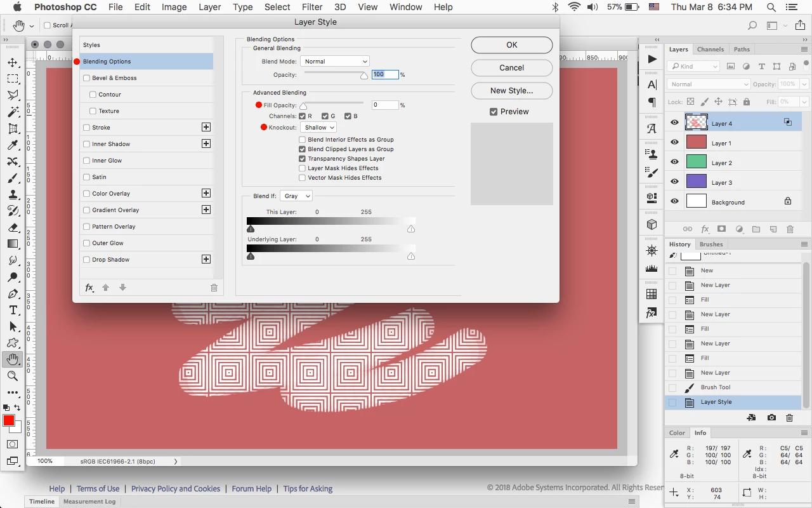Open the Layers panel flyout menu
The height and width of the screenshot is (508, 812).
[x=804, y=49]
